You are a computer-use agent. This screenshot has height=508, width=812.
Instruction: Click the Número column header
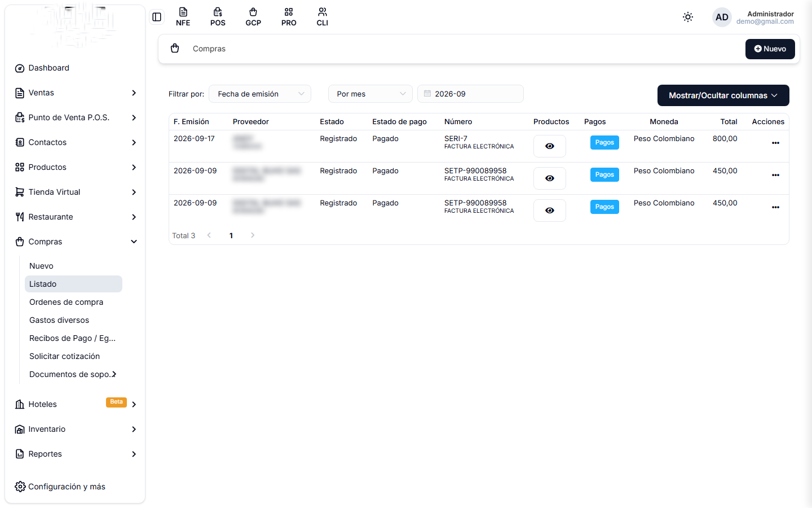(x=458, y=121)
